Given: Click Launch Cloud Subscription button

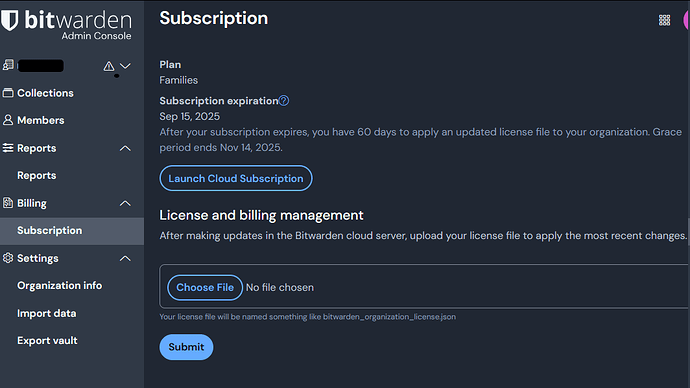Looking at the screenshot, I should tap(236, 178).
